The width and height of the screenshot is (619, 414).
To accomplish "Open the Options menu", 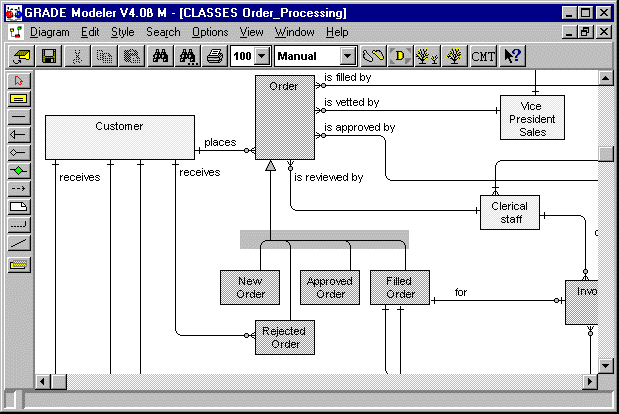I will point(210,32).
